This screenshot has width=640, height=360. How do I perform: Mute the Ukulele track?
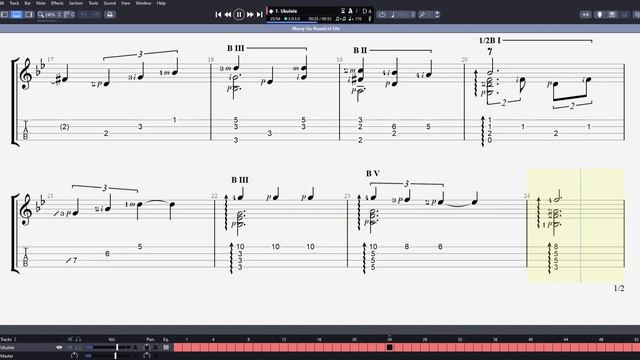[70, 347]
